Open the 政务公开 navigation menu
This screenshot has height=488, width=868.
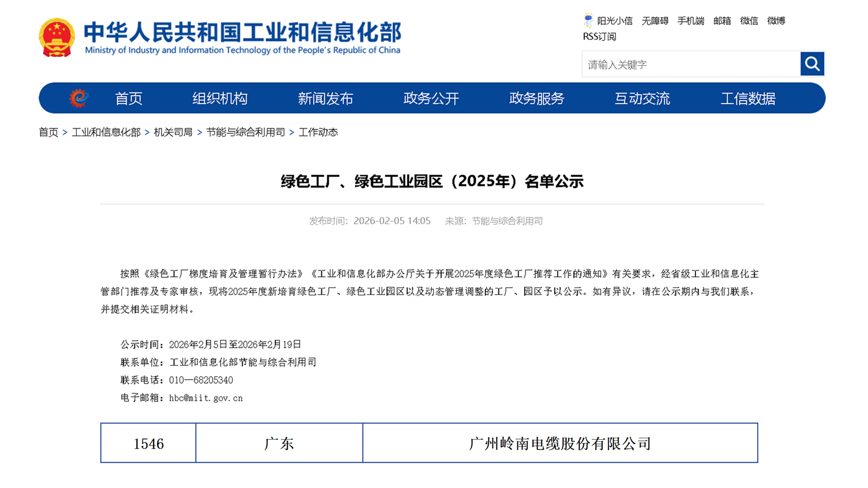[430, 98]
